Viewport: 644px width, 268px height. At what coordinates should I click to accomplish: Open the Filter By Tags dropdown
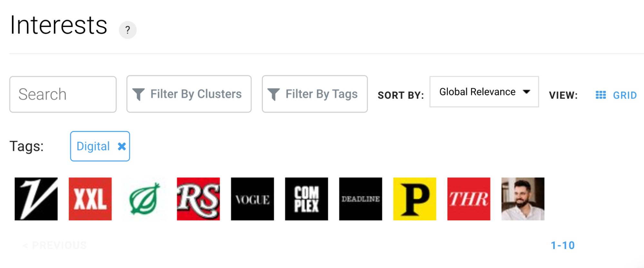tap(315, 94)
